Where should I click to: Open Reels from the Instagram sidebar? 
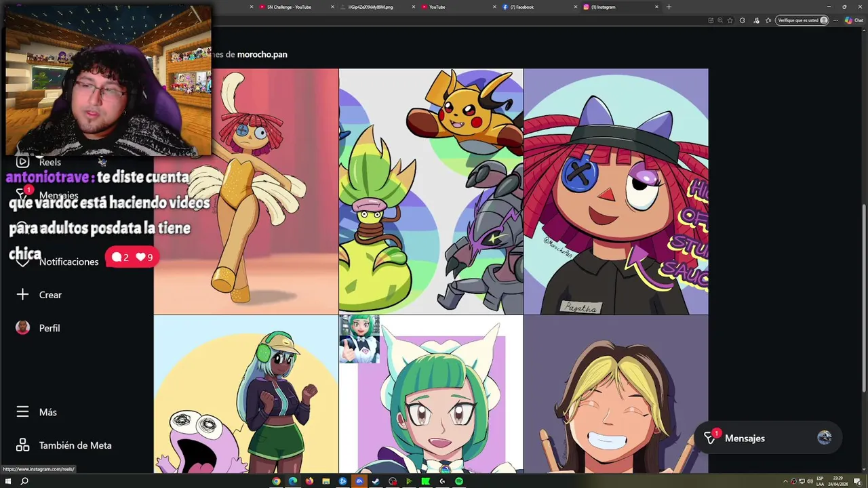click(39, 162)
